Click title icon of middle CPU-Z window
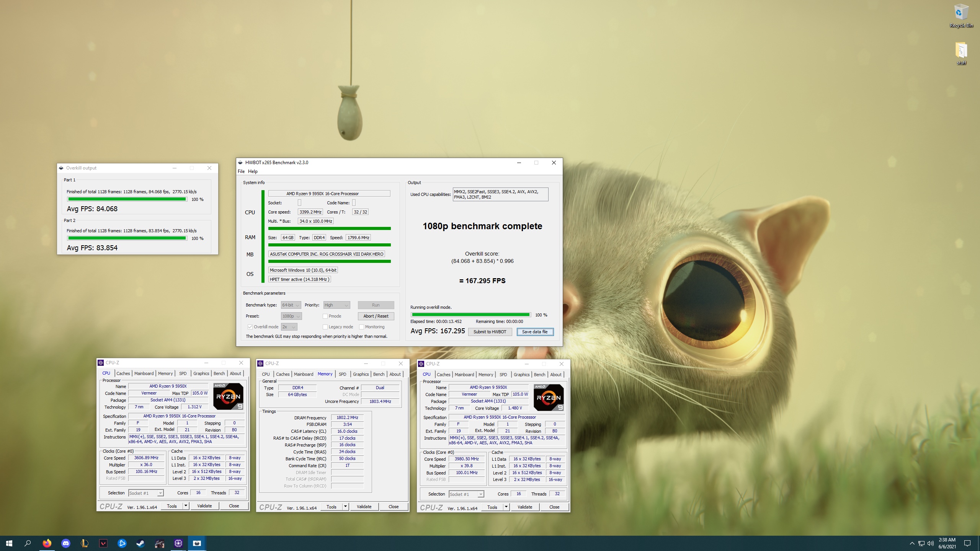The image size is (980, 551). click(x=260, y=364)
